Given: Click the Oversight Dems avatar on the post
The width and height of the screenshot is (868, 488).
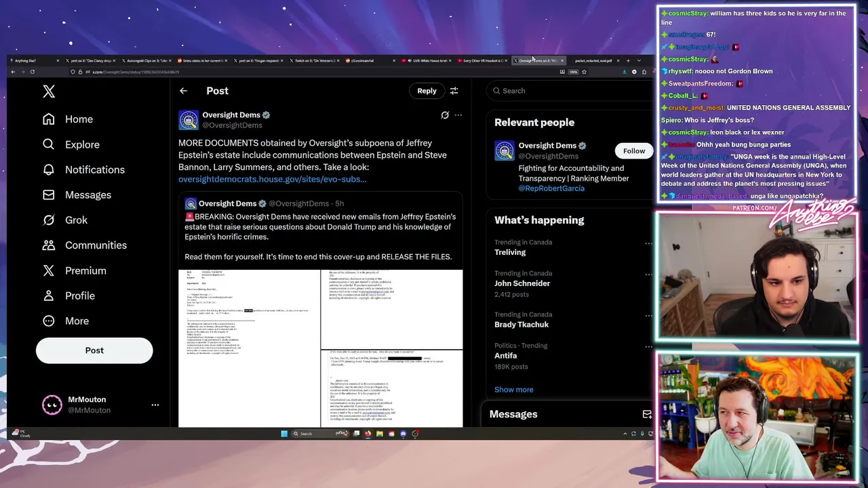Looking at the screenshot, I should pos(189,120).
